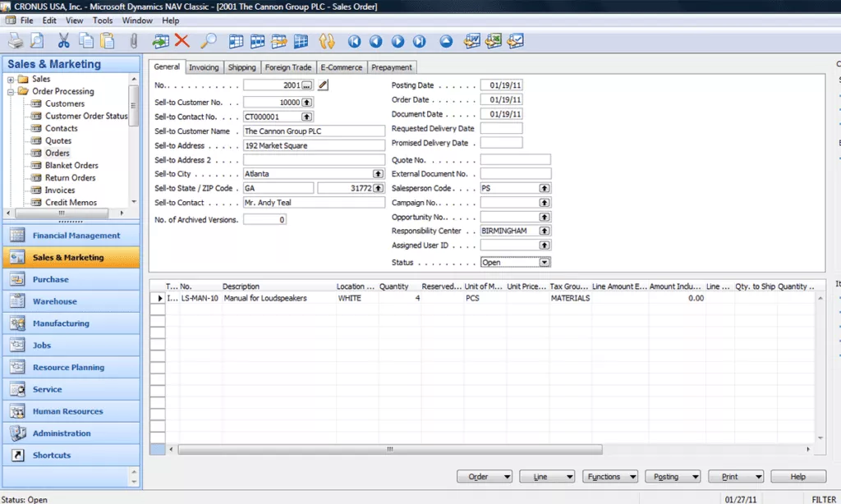The height and width of the screenshot is (504, 841).
Task: Click the Copy toolbar icon
Action: 85,41
